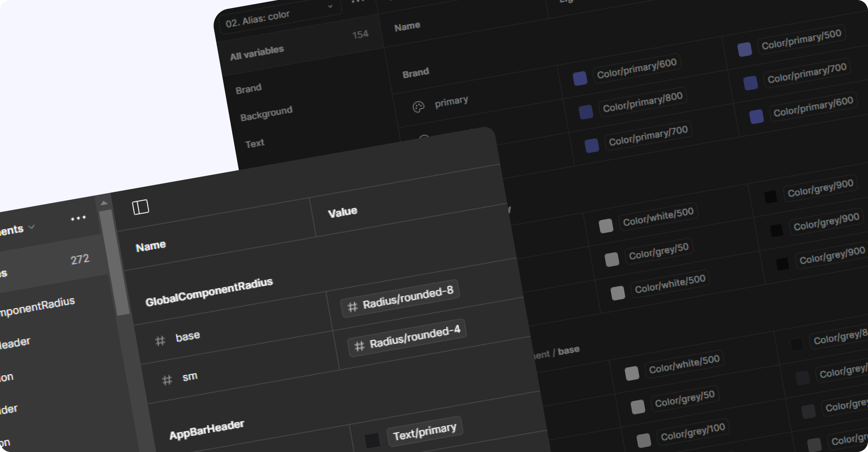The width and height of the screenshot is (868, 452).
Task: Open the "02. Alias: color" collection dropdown
Action: [x=281, y=17]
